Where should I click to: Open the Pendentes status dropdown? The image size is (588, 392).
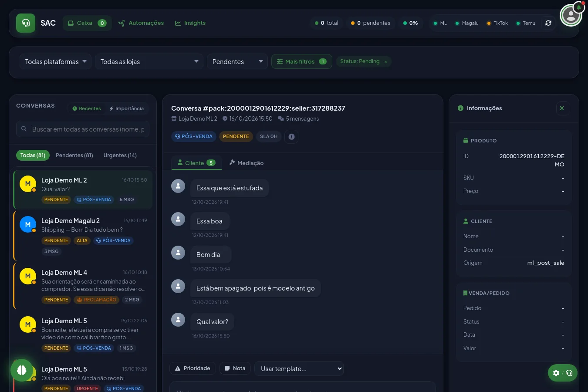click(237, 61)
